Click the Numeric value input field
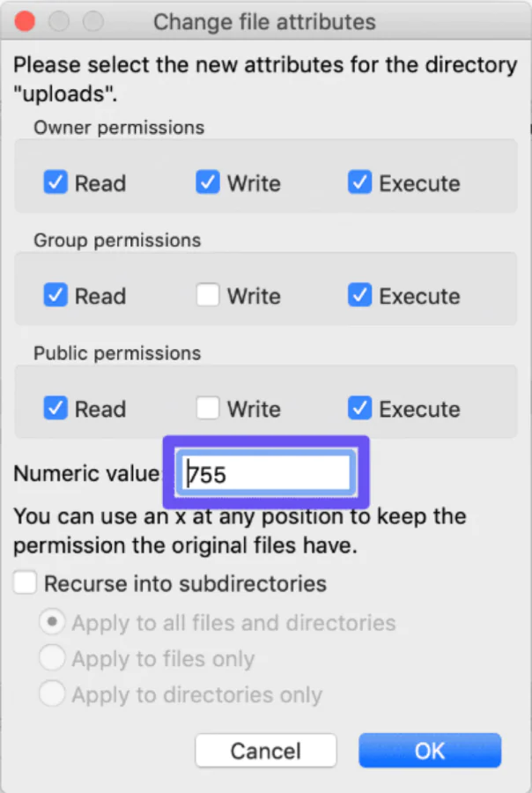This screenshot has width=532, height=793. pos(266,475)
